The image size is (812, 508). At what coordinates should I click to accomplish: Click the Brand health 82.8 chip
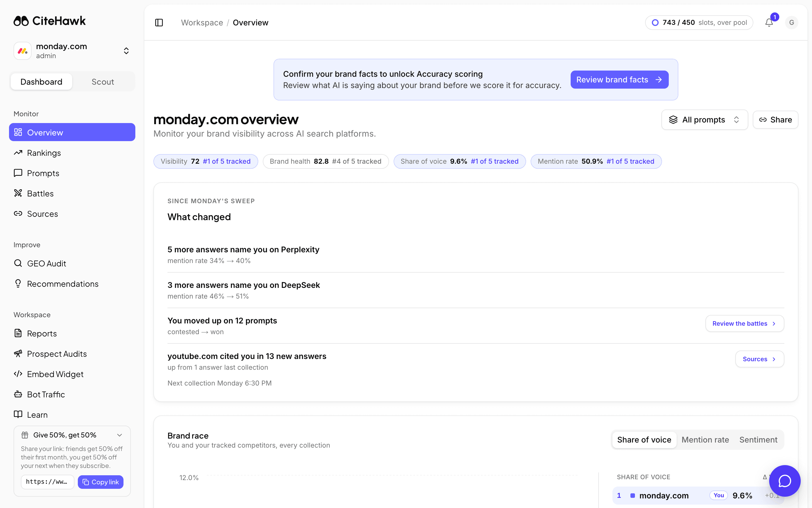pyautogui.click(x=325, y=161)
